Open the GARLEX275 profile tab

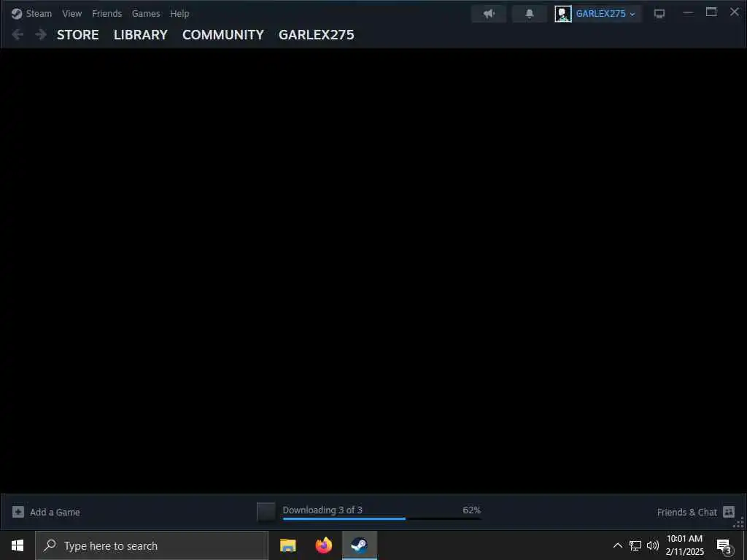pos(317,35)
